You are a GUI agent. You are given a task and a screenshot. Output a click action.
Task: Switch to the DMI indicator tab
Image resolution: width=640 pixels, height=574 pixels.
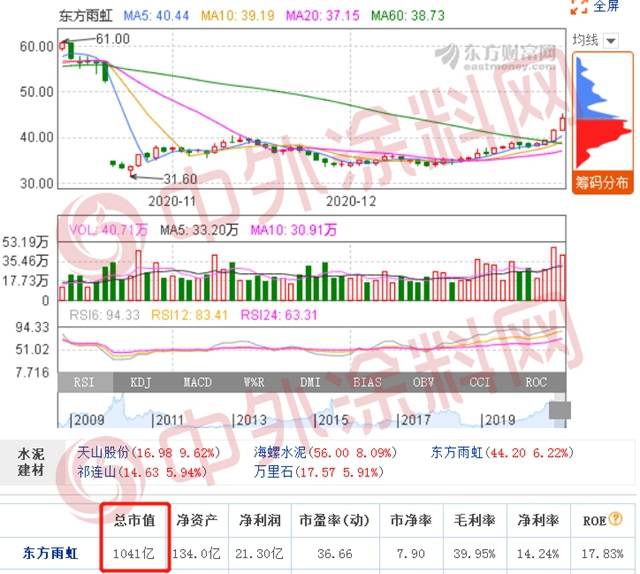coord(310,383)
